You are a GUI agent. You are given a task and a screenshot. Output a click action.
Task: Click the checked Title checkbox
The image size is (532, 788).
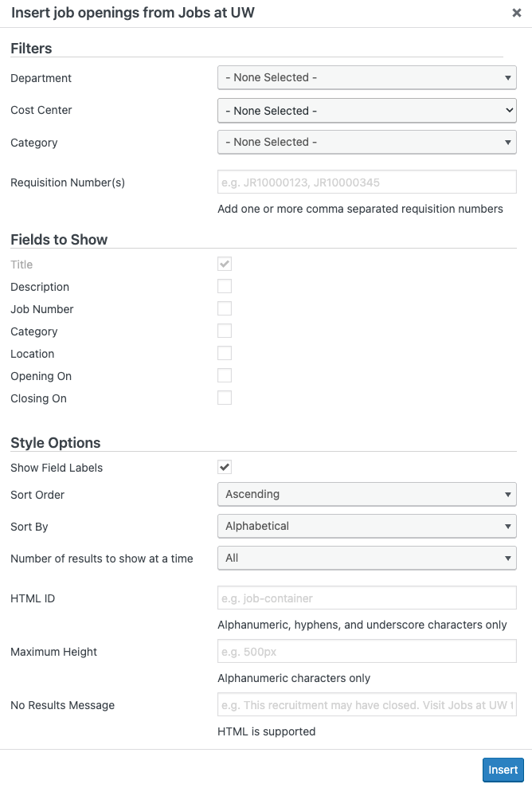point(225,264)
